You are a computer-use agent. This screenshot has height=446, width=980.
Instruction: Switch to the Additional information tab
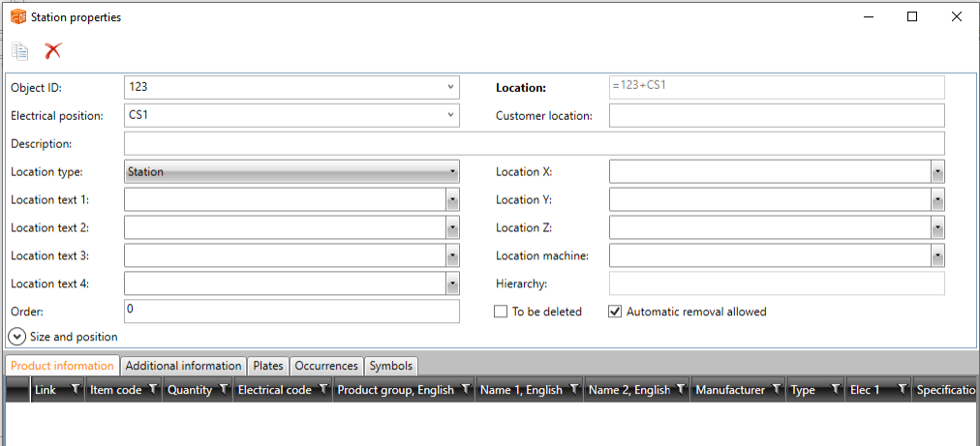(x=183, y=366)
